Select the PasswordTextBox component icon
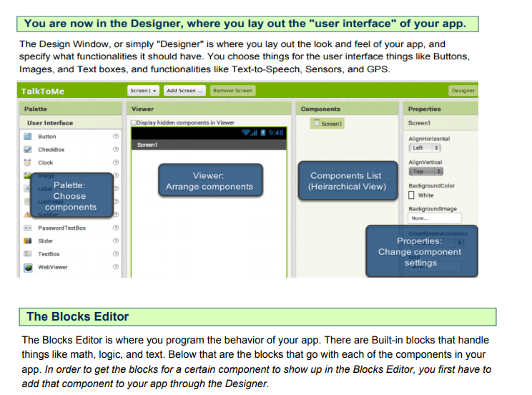532x395 pixels. click(x=28, y=228)
